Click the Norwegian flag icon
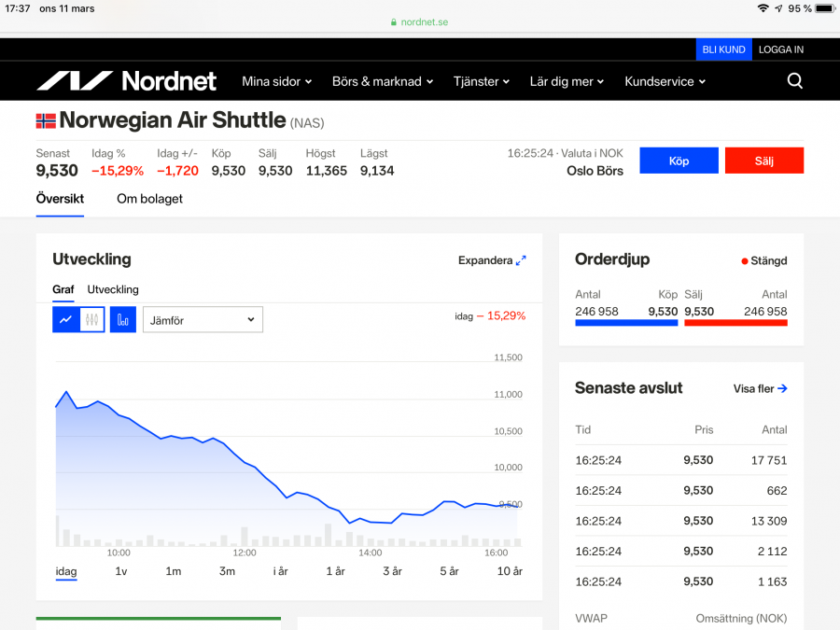The width and height of the screenshot is (840, 630). click(46, 120)
